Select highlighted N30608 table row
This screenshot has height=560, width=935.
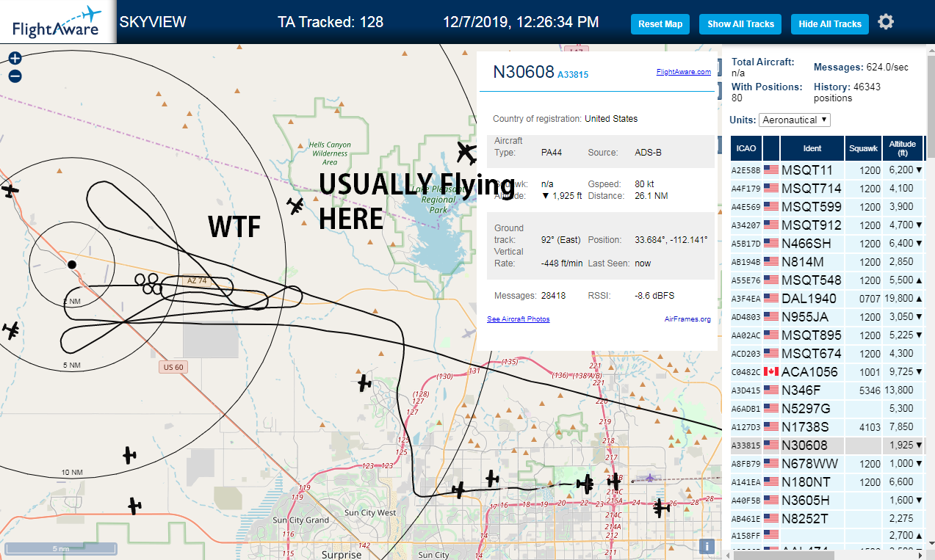pos(828,445)
